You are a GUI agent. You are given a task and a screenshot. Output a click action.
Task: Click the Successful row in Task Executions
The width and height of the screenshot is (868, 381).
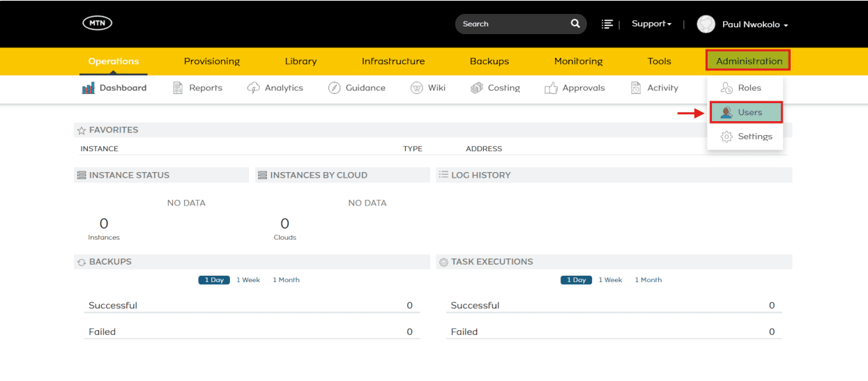(614, 306)
